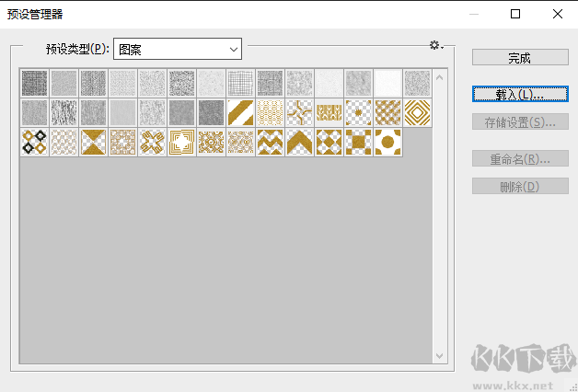Screen dimensions: 578x392
Task: Select the gold double zigzag pattern
Action: [x=271, y=143]
